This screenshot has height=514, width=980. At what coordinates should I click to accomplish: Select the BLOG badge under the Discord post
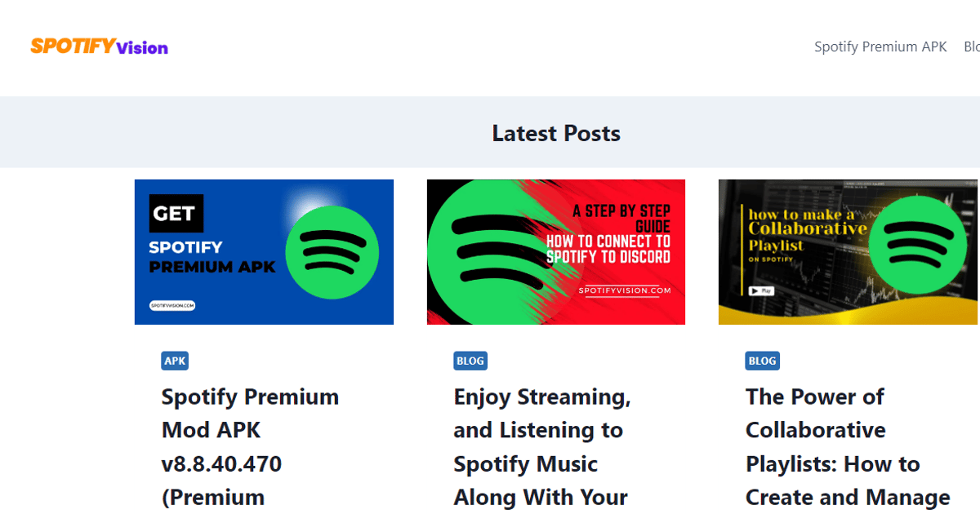click(x=468, y=360)
